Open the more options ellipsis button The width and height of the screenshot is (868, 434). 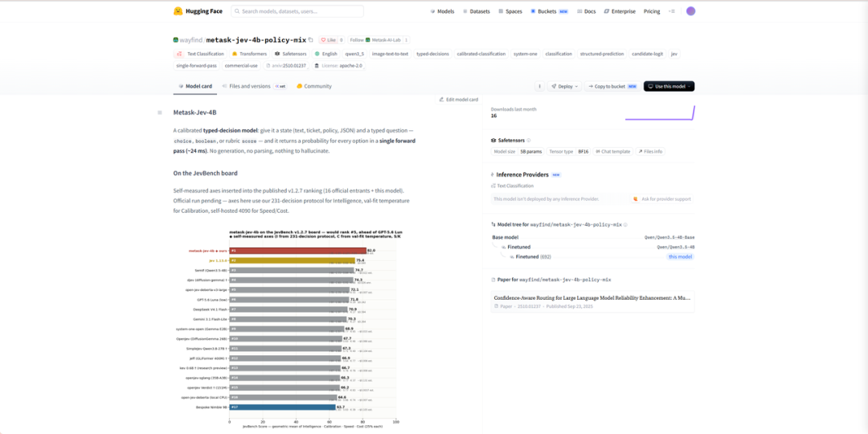(x=540, y=86)
